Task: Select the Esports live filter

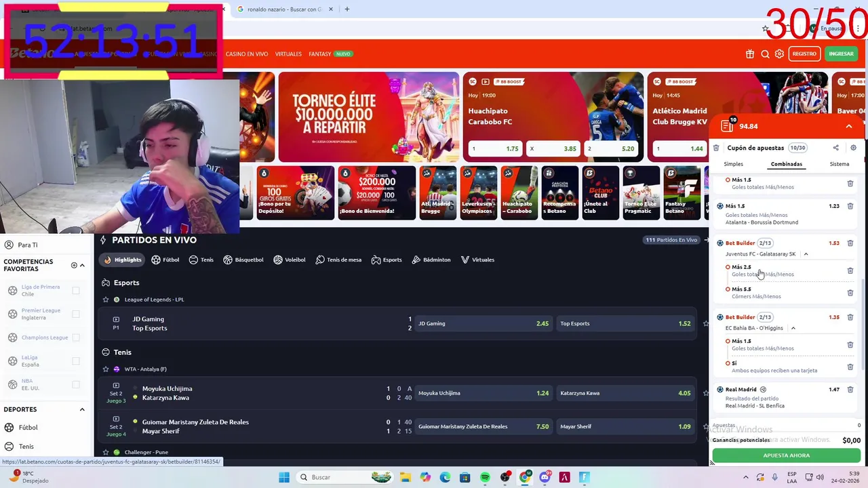Action: click(387, 260)
